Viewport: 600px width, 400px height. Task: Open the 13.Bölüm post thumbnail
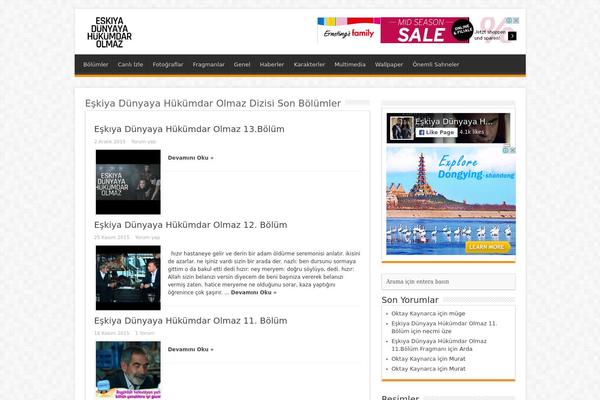click(128, 182)
